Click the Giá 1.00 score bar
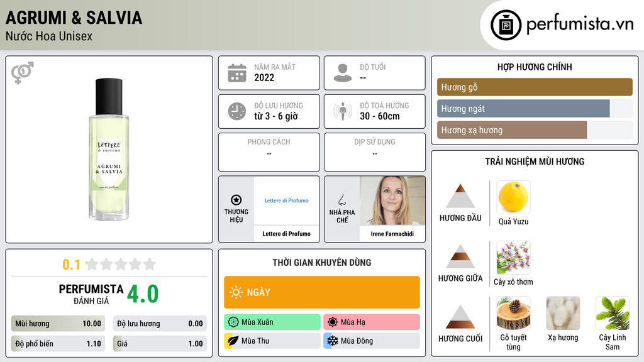 (160, 344)
